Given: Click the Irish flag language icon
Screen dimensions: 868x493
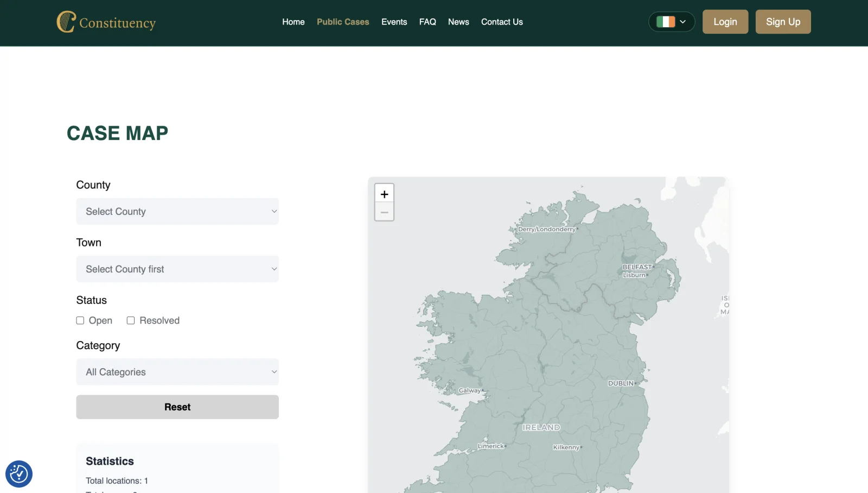Looking at the screenshot, I should click(666, 22).
